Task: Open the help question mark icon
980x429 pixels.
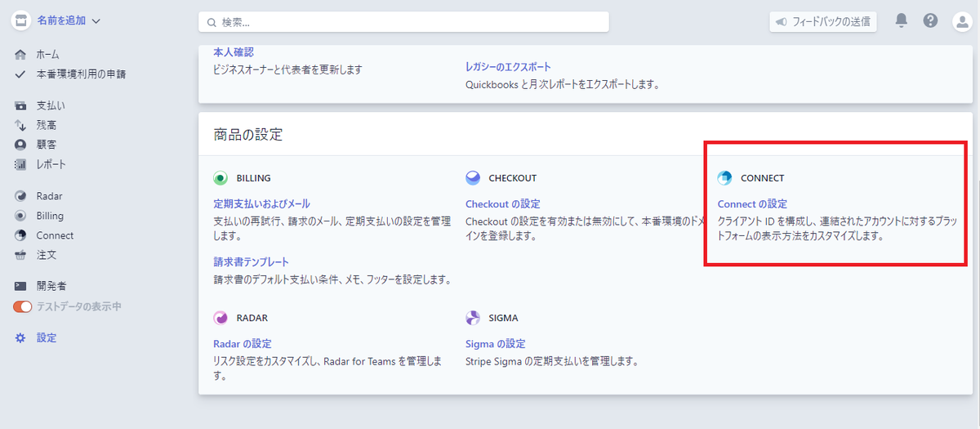Action: tap(931, 20)
